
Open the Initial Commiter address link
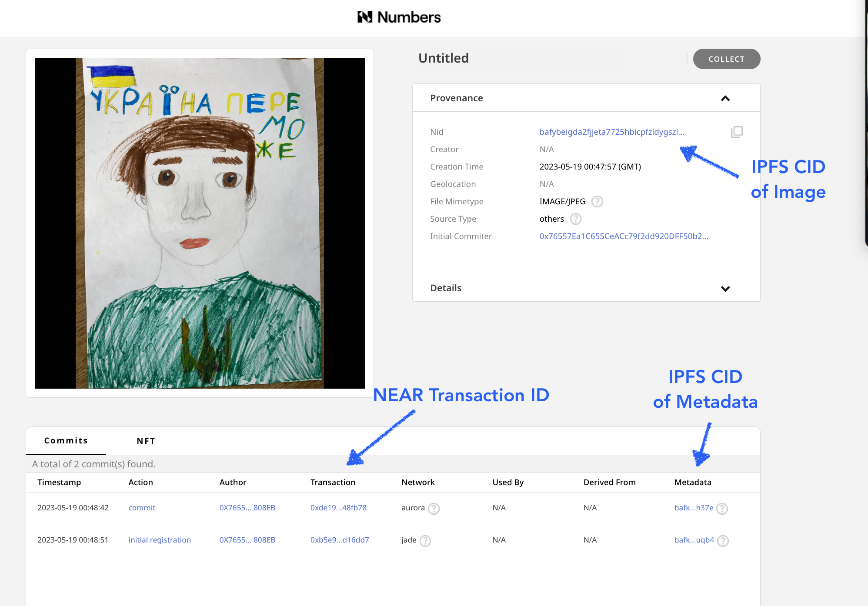click(x=624, y=236)
